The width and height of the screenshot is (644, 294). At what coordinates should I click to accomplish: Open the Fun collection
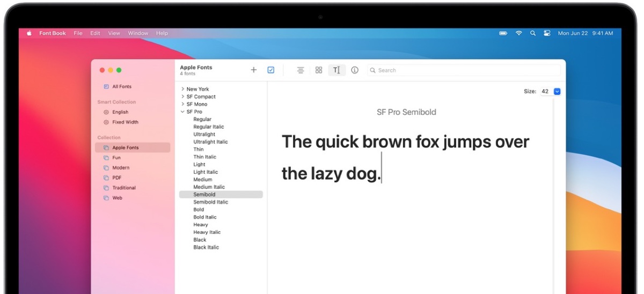click(116, 158)
